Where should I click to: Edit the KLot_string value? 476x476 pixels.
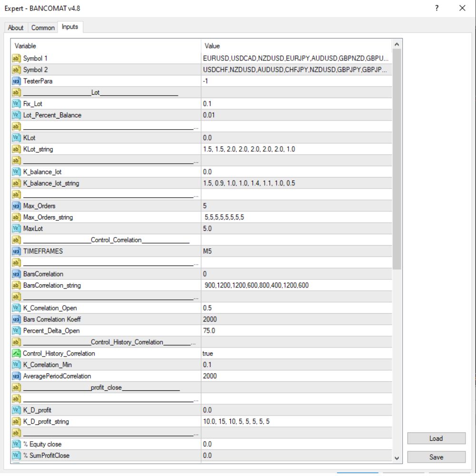tap(296, 149)
